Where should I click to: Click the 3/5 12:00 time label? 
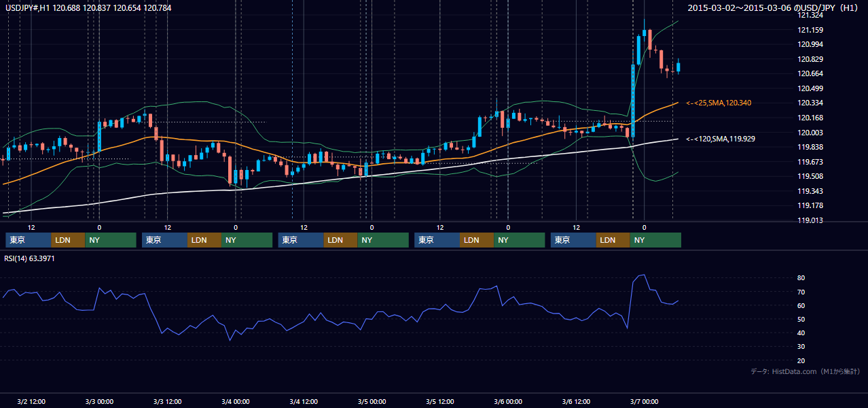tap(439, 401)
